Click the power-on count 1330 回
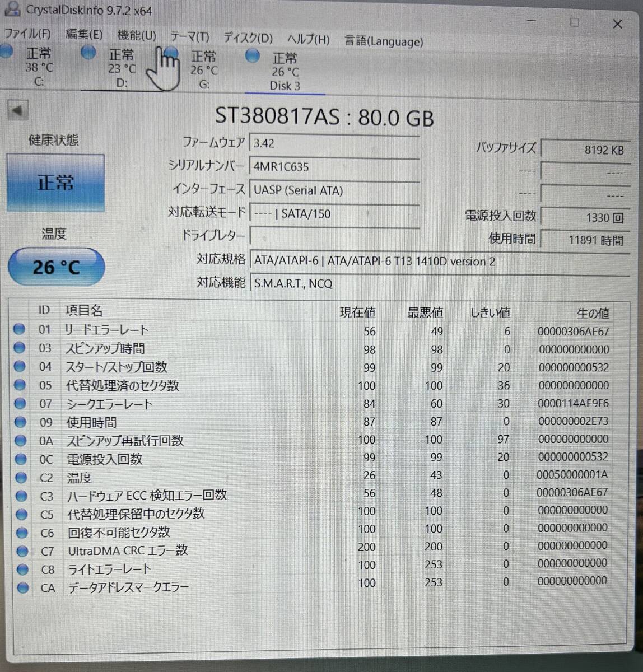 [584, 217]
